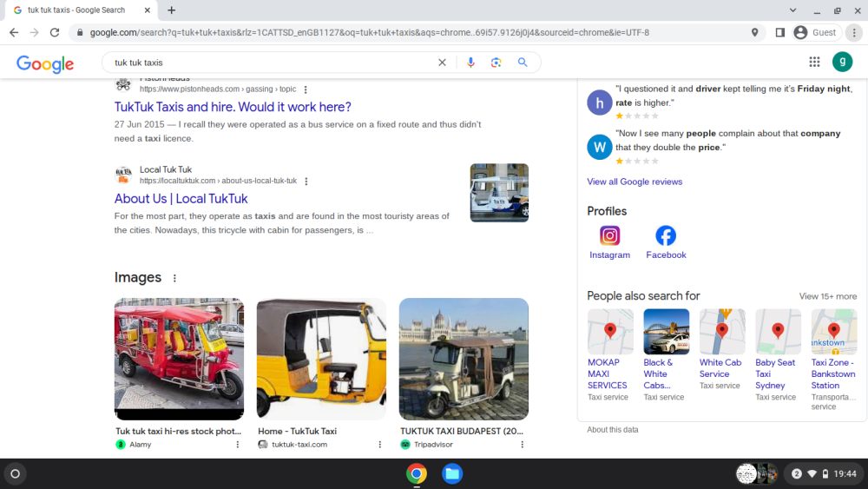Submit search with magnifier icon
Viewport: 868px width, 489px height.
click(523, 63)
